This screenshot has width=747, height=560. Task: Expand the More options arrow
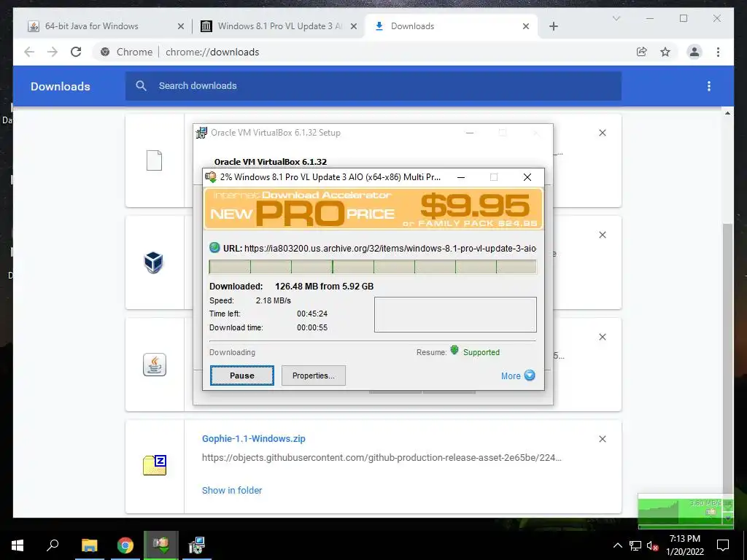530,376
